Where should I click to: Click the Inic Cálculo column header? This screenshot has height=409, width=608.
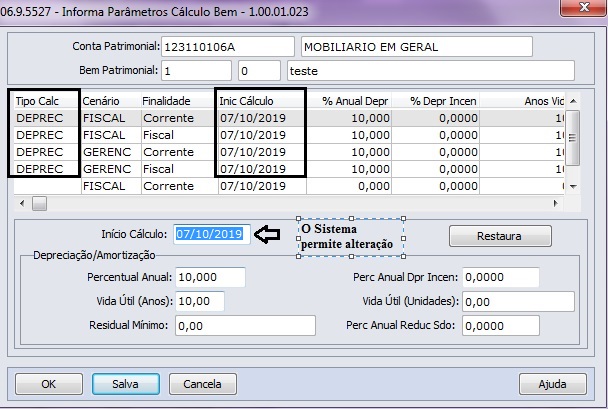pos(262,101)
